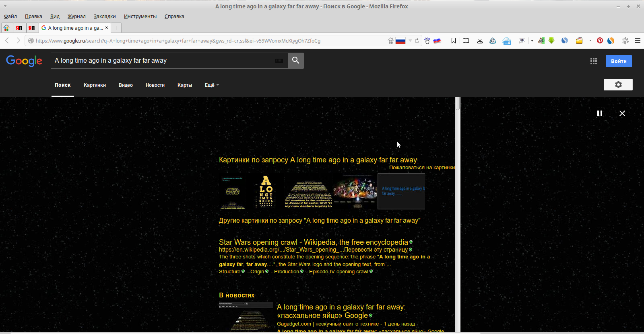The width and height of the screenshot is (644, 334).
Task: Open 'Картинки по запросу' results link
Action: pos(318,160)
